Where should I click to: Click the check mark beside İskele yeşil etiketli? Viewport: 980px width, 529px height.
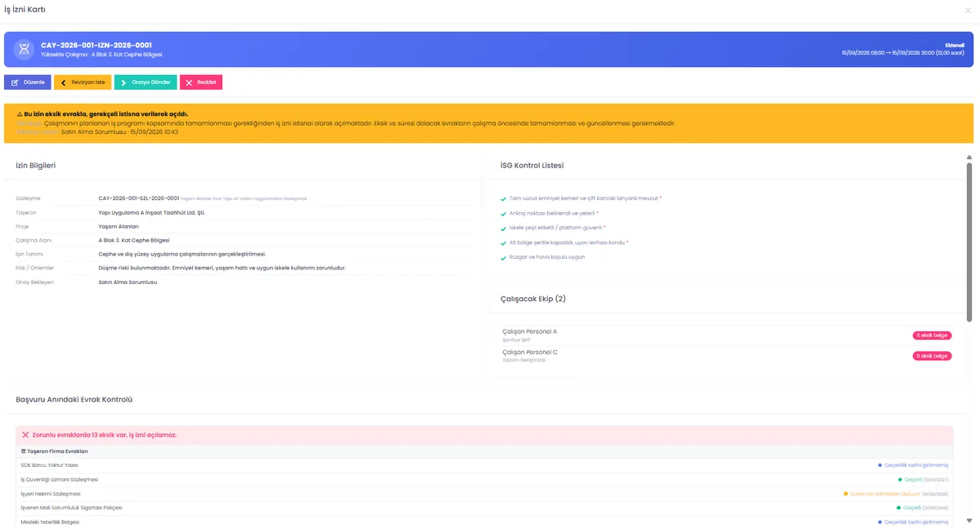[503, 228]
